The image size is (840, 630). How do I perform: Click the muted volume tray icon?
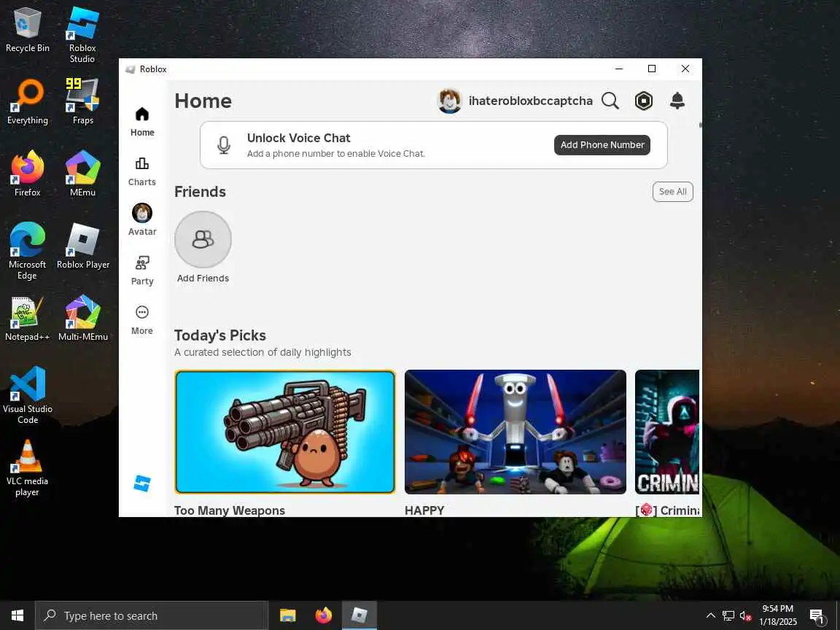point(746,616)
